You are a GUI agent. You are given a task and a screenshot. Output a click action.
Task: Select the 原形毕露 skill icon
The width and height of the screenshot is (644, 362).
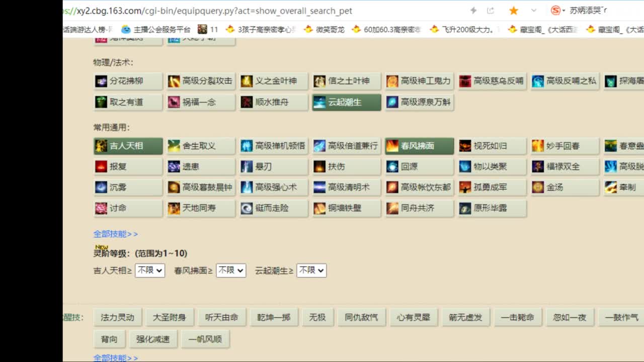pos(465,208)
